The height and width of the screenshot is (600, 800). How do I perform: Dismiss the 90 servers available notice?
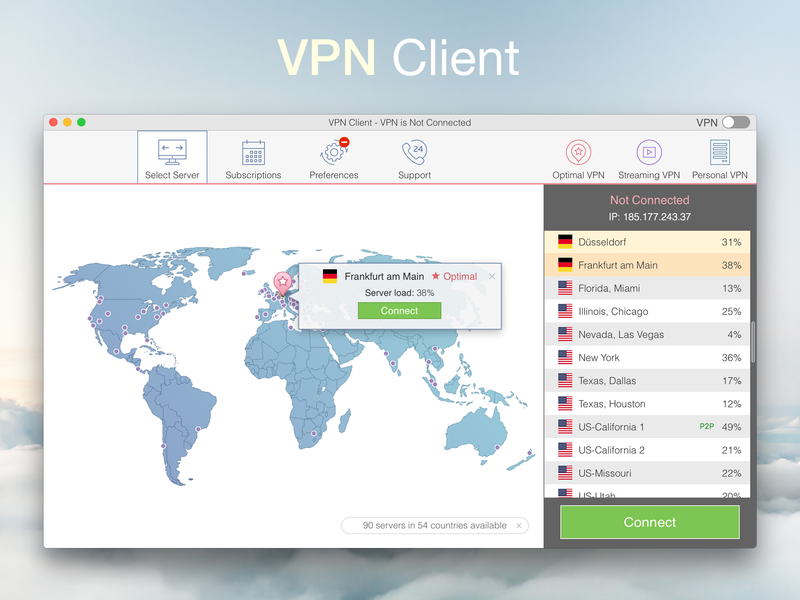(x=519, y=526)
